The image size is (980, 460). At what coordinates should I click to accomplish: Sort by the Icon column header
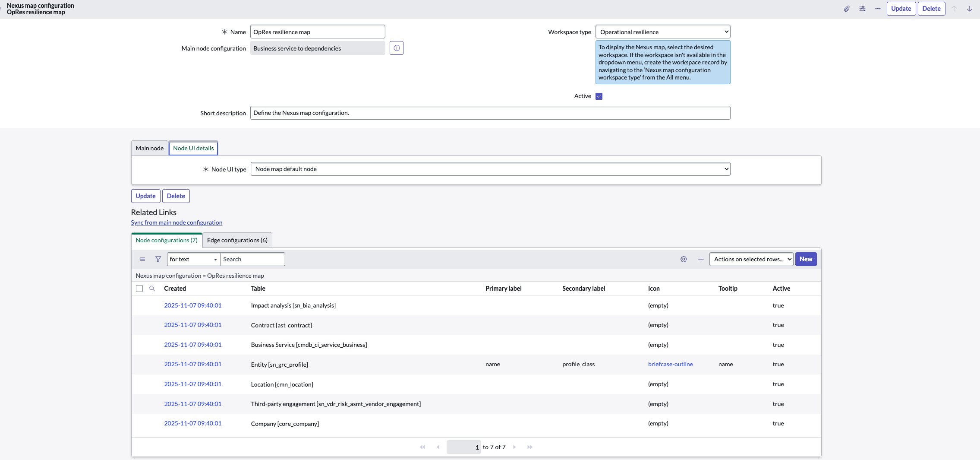point(654,289)
